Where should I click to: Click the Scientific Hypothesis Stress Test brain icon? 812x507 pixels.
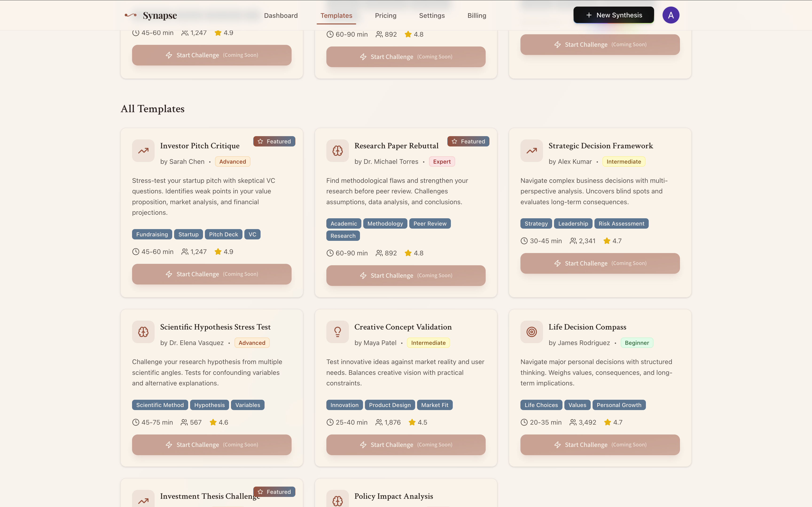[x=143, y=332]
